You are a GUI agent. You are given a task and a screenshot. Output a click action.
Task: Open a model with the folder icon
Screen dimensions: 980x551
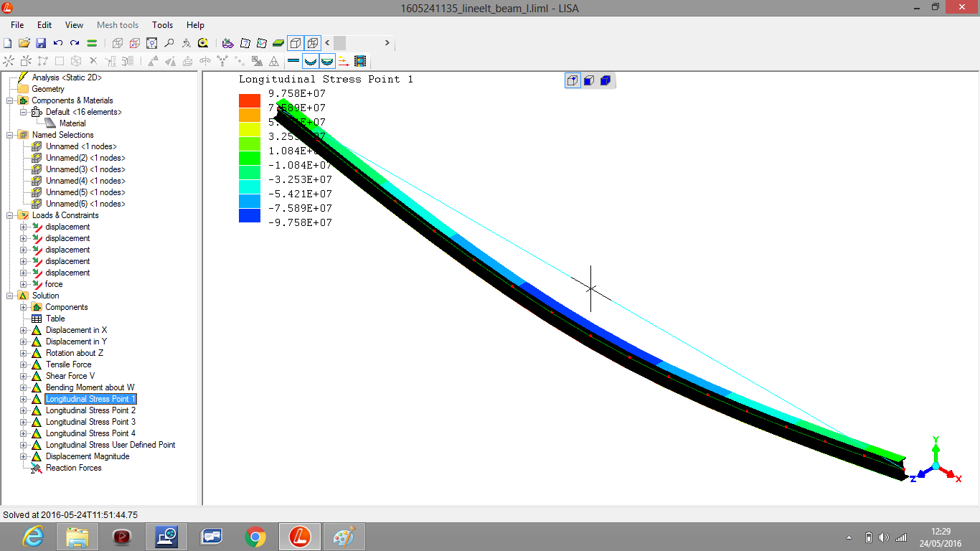24,43
